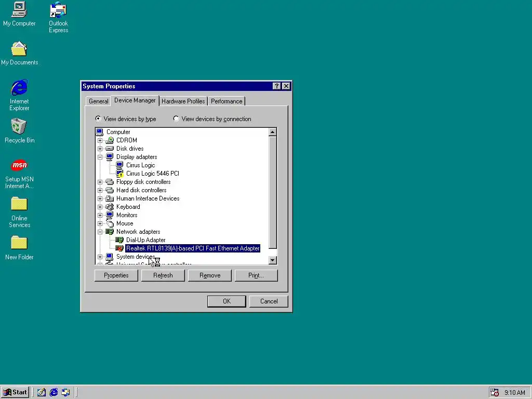Expand the Monitors branch
Image resolution: width=532 pixels, height=399 pixels.
coord(100,215)
